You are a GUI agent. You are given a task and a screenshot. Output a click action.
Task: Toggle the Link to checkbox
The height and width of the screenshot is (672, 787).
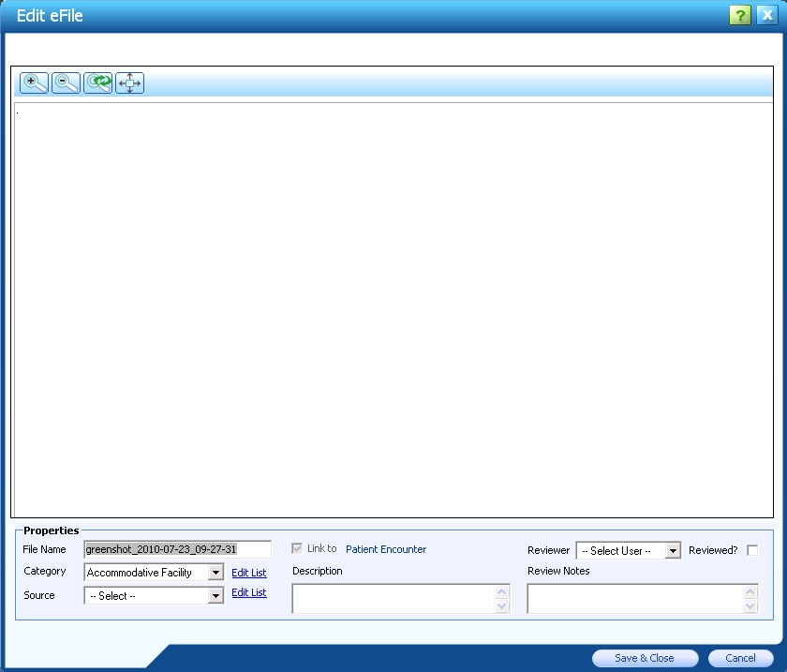pos(297,548)
